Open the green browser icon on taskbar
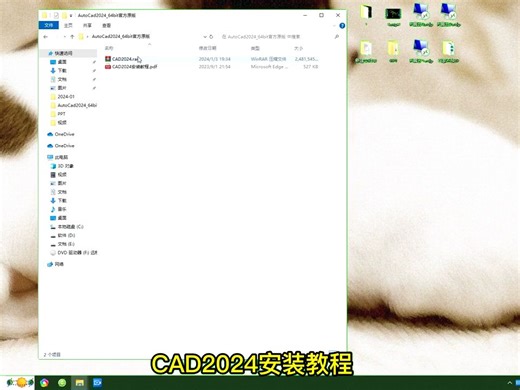Image resolution: width=520 pixels, height=390 pixels. coord(62,383)
